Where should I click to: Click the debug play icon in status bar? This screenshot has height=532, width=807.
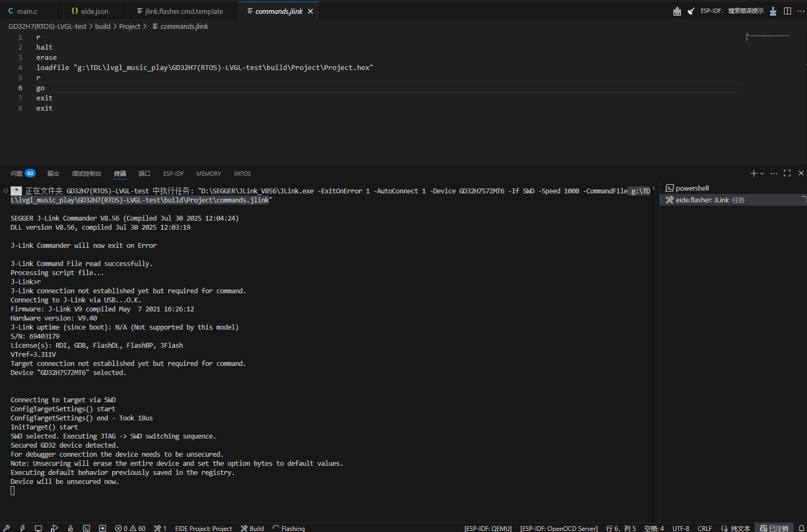tap(54, 528)
